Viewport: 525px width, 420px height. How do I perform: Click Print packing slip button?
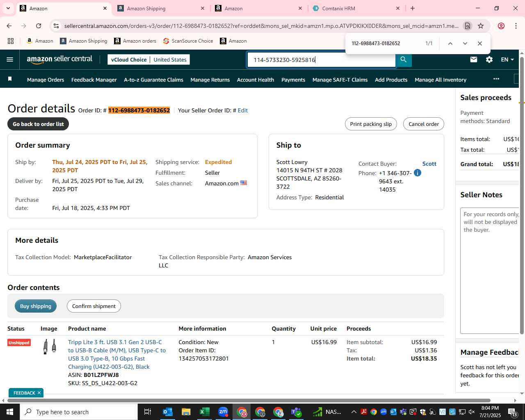pos(371,124)
